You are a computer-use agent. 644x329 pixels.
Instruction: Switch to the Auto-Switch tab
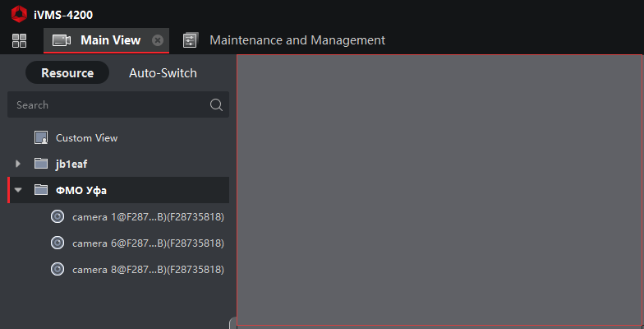(163, 72)
